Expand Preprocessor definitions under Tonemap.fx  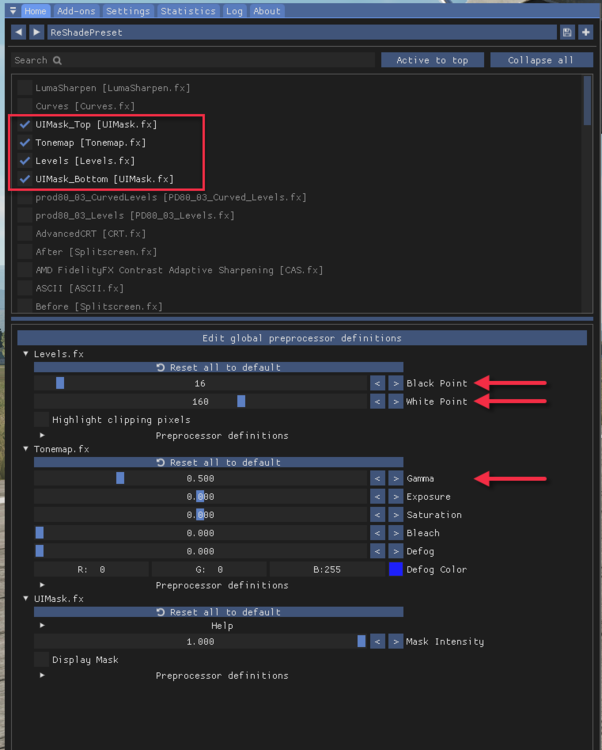(42, 585)
